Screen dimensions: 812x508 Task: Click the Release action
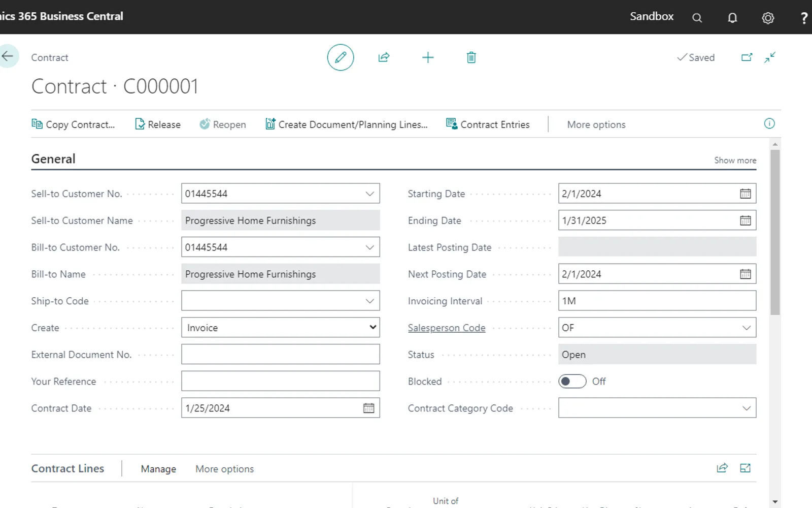158,124
